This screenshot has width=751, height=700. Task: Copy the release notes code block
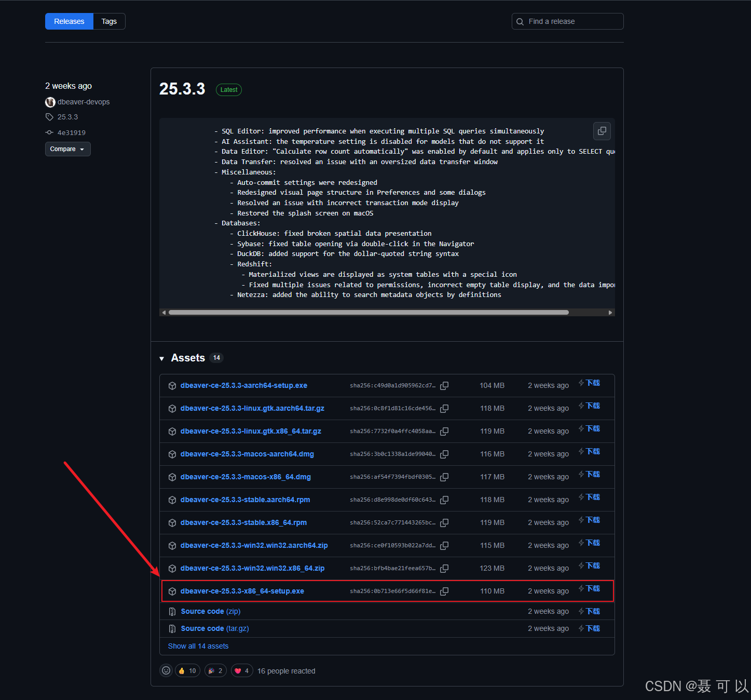coord(602,131)
